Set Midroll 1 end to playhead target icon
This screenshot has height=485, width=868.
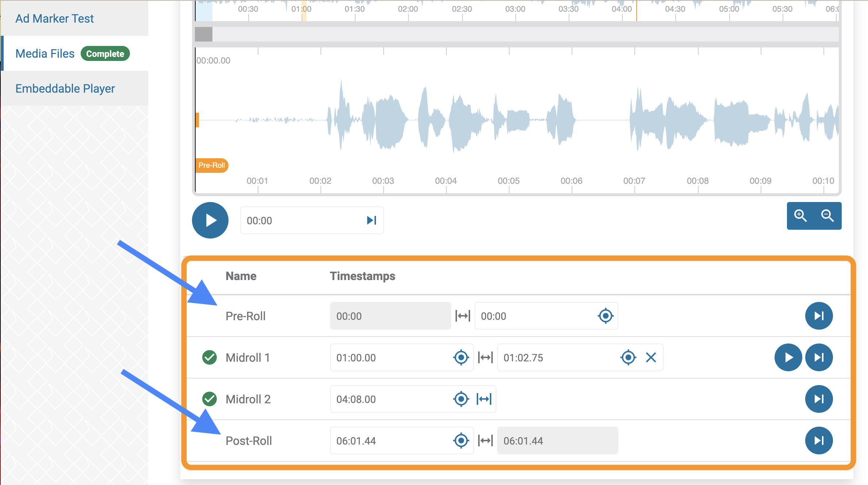pos(628,357)
